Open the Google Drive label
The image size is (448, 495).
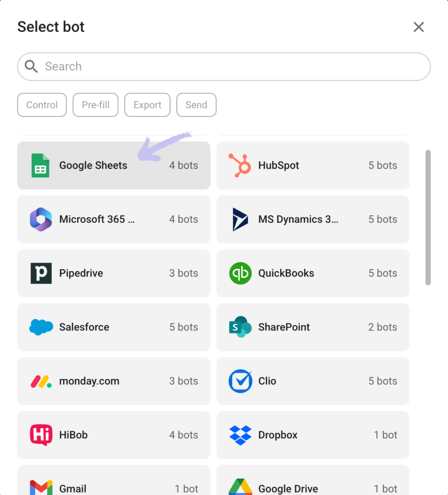pyautogui.click(x=288, y=489)
